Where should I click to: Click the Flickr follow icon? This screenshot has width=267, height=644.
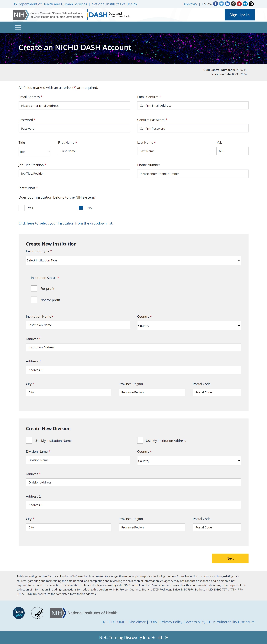point(245,4)
